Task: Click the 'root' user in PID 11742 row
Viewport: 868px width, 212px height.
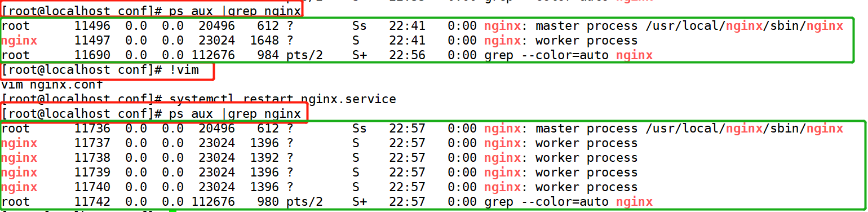Action: click(x=15, y=202)
